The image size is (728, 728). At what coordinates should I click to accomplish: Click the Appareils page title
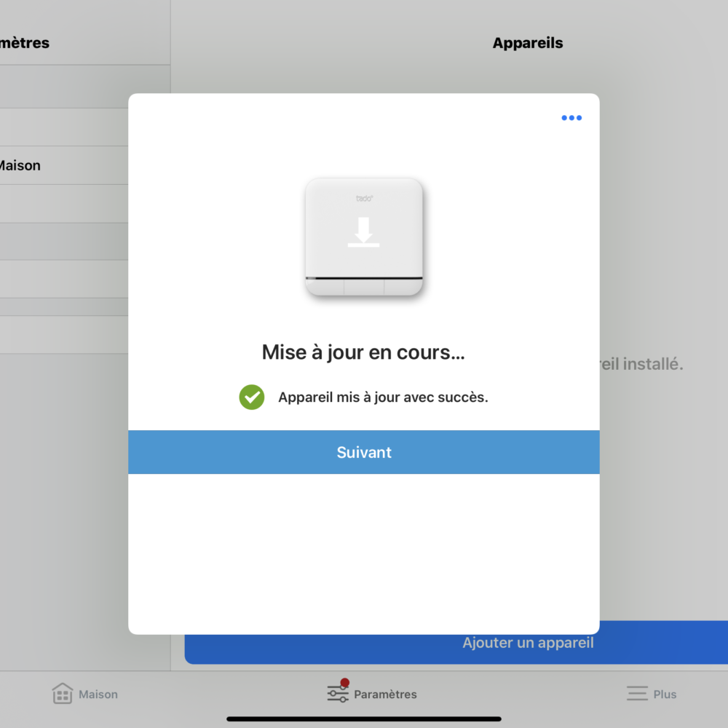[527, 43]
